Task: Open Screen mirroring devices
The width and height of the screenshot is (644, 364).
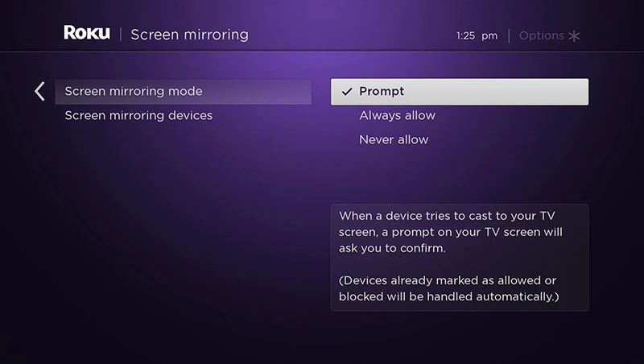Action: pos(138,116)
